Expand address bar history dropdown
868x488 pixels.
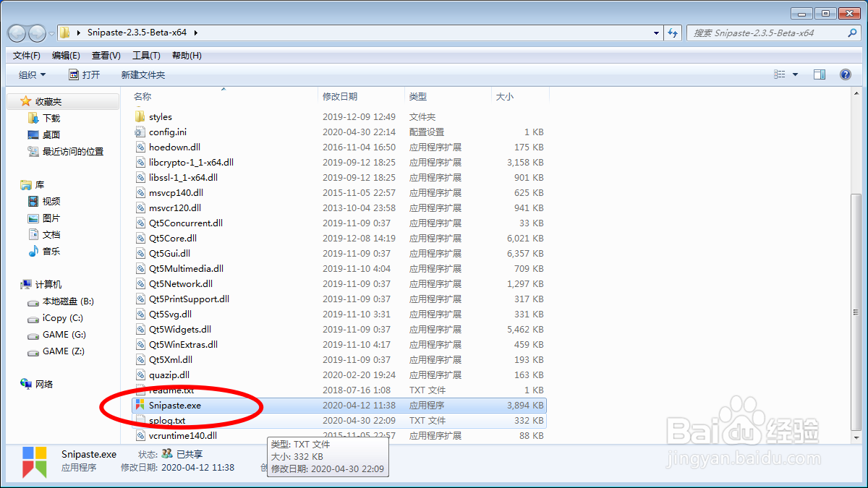coord(656,33)
